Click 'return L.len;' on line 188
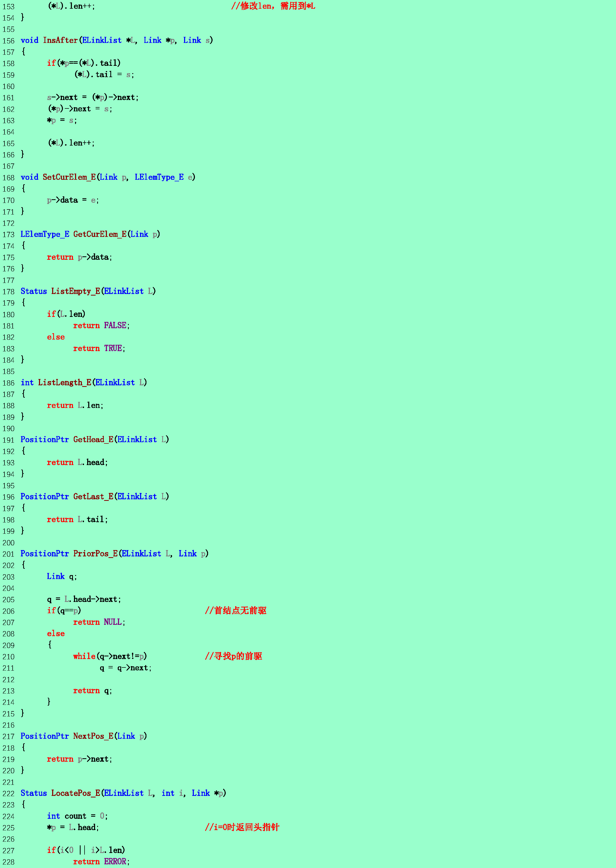The image size is (616, 868). (75, 405)
